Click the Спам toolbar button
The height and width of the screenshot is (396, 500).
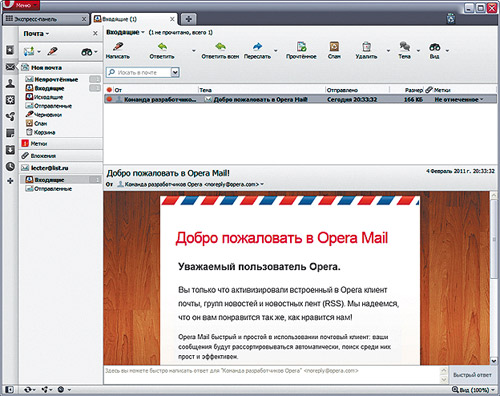[334, 51]
